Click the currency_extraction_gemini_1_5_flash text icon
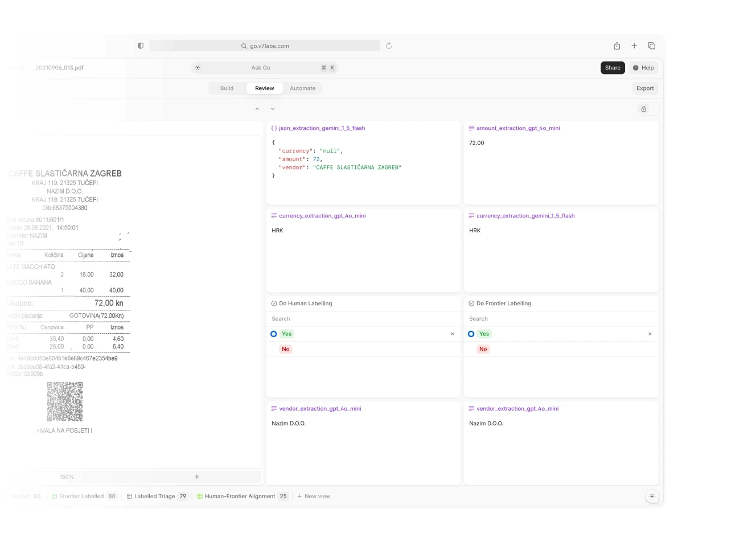Image resolution: width=756 pixels, height=541 pixels. pos(471,216)
